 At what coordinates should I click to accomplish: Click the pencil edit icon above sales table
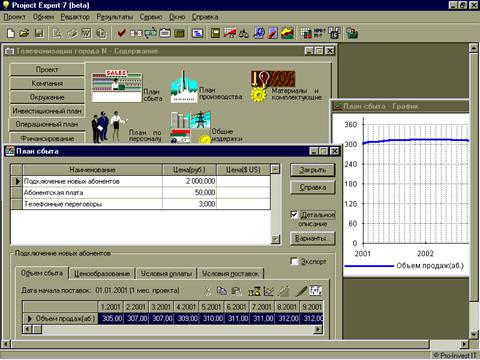(301, 291)
